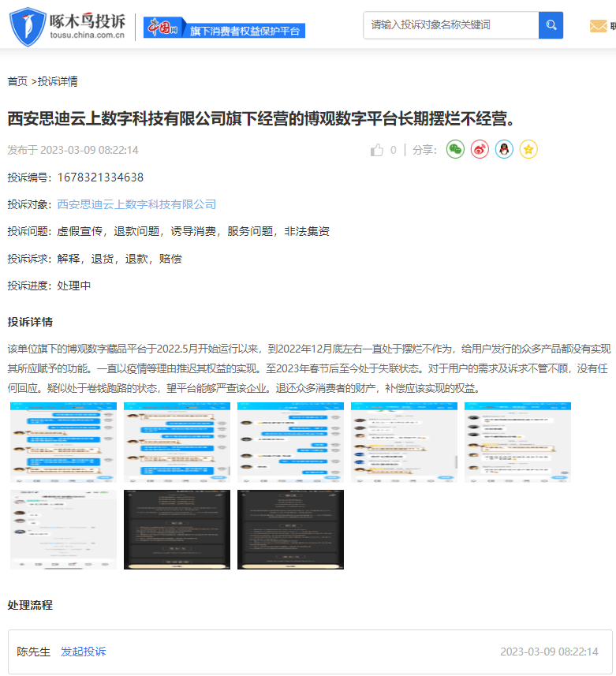The width and height of the screenshot is (616, 676).
Task: Open fourth chat screenshot thumbnail
Action: [x=405, y=443]
